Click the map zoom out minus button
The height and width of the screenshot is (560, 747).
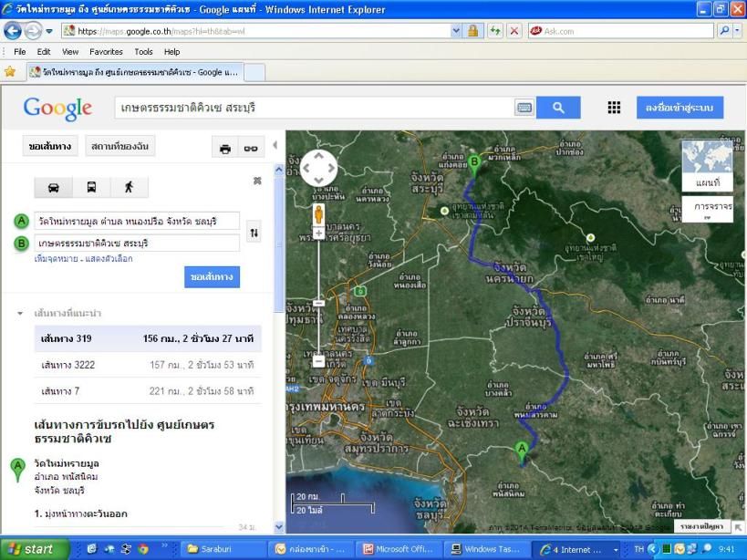tap(318, 362)
